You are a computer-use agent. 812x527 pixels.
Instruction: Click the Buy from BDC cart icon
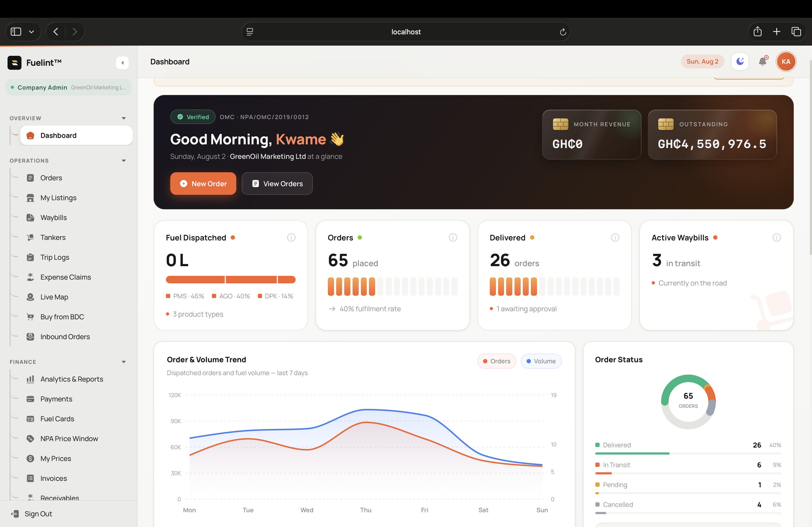30,317
